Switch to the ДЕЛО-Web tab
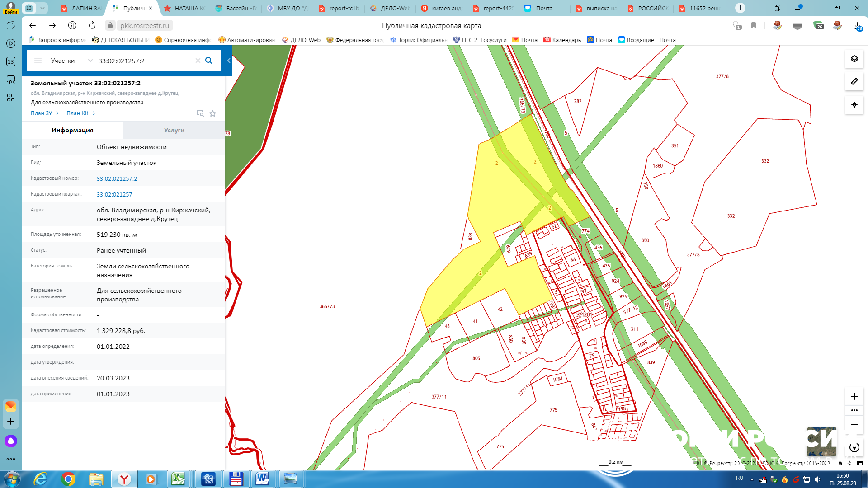Viewport: 868px width, 488px height. click(391, 8)
